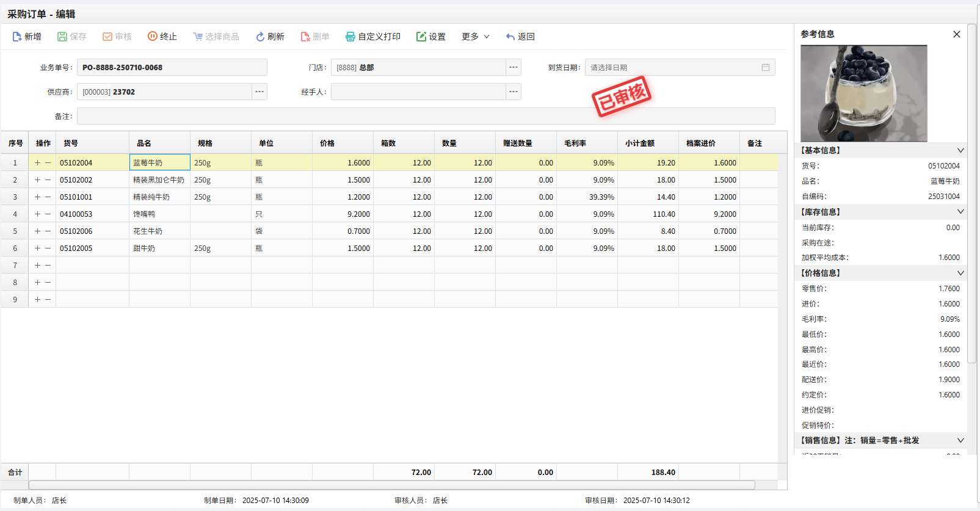
Task: Select the 馋嘴鸭 cell
Action: tap(160, 214)
